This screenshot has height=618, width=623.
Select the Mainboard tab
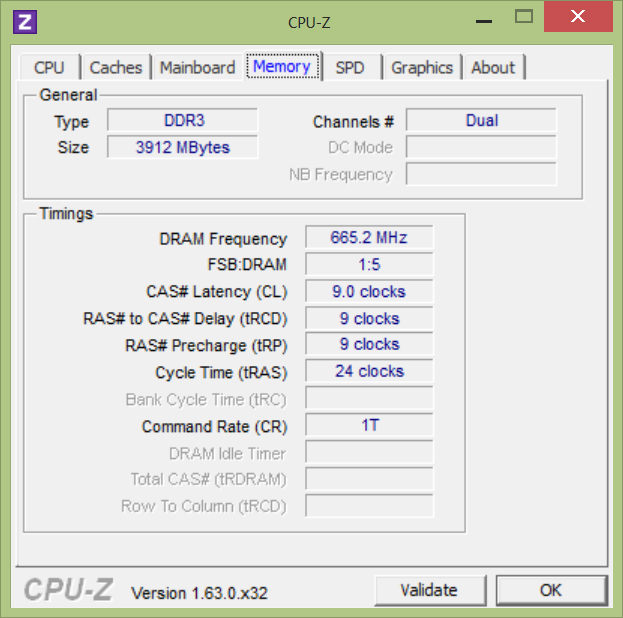(x=197, y=67)
